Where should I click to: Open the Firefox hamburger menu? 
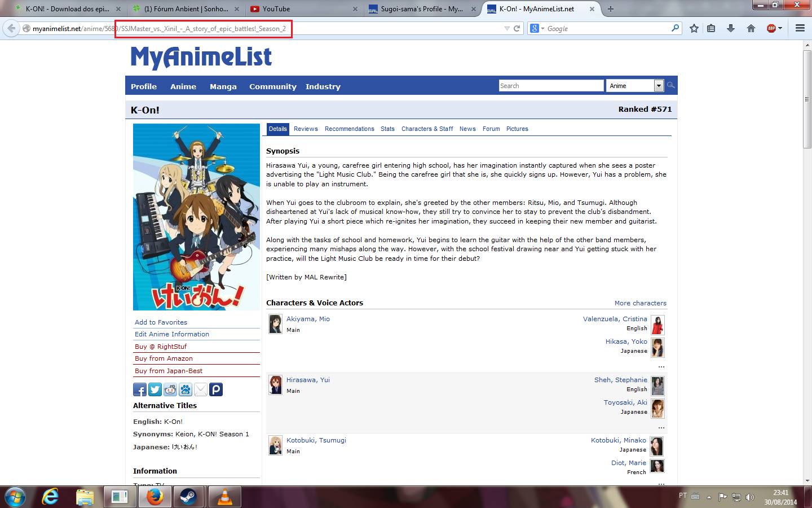pos(800,28)
